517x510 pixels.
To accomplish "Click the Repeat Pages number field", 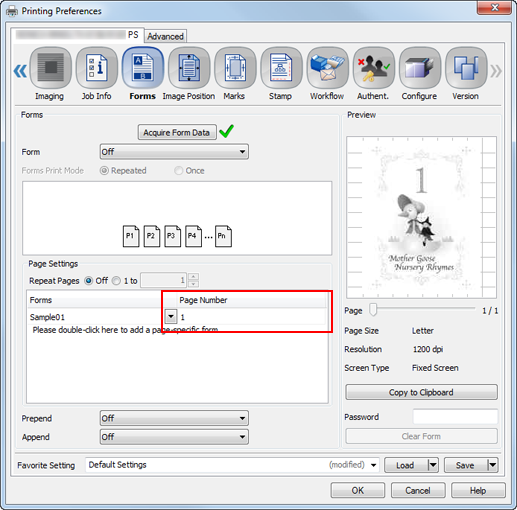I will [163, 280].
